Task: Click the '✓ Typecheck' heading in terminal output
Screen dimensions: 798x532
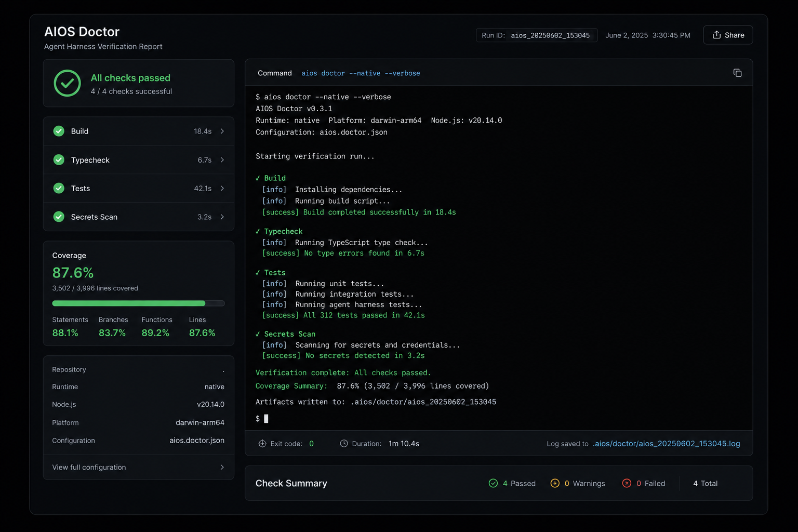Action: (279, 231)
